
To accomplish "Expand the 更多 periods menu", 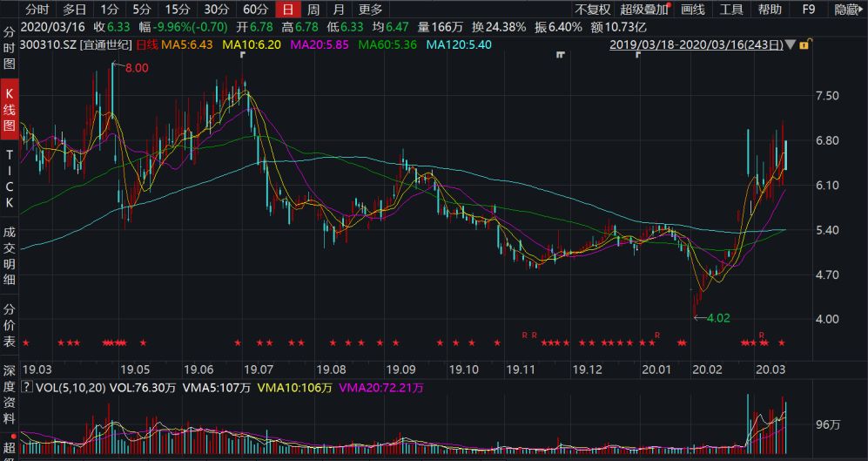I will pyautogui.click(x=370, y=10).
